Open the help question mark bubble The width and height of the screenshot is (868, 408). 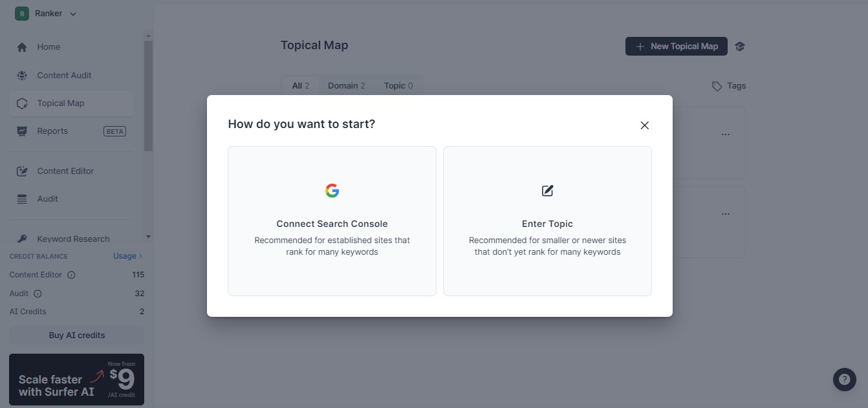(844, 380)
